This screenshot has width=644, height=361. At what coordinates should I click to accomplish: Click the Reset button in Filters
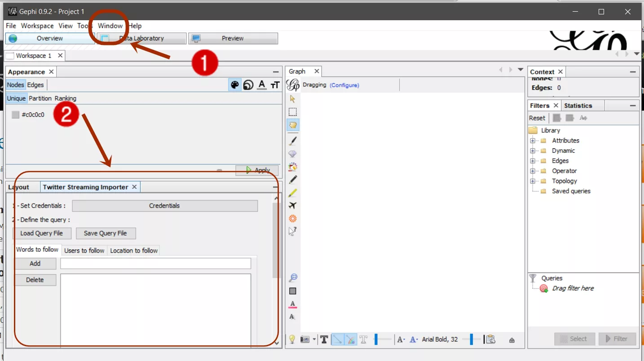pyautogui.click(x=537, y=118)
